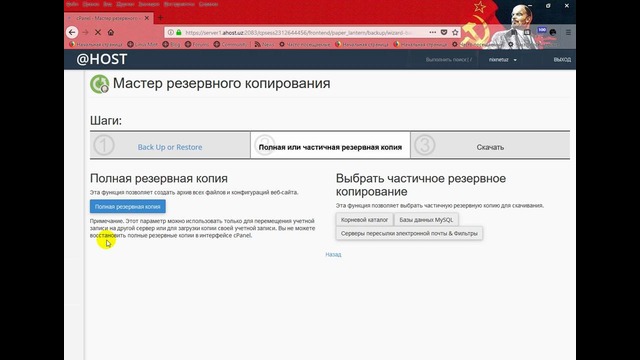The width and height of the screenshot is (640, 360).
Task: Click the Назад link
Action: tap(333, 254)
